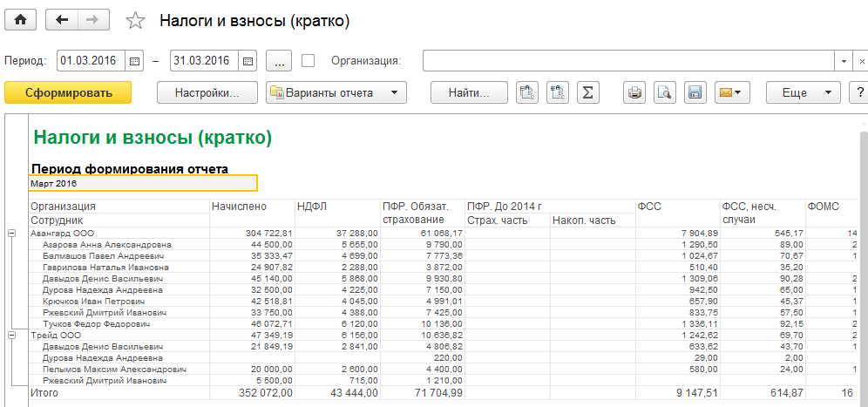Print the report using the printer icon

pyautogui.click(x=635, y=92)
